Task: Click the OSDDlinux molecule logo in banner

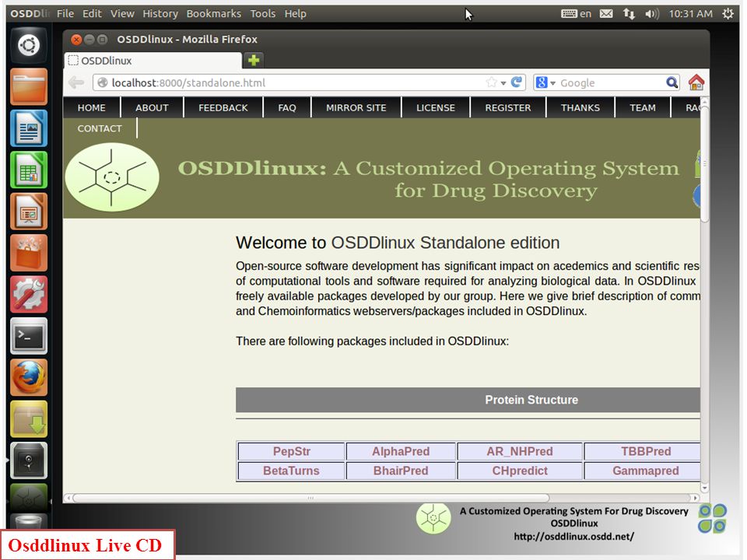Action: click(112, 177)
